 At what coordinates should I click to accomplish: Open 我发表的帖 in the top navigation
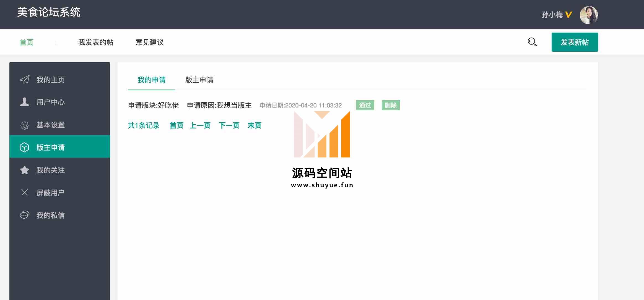pos(96,42)
